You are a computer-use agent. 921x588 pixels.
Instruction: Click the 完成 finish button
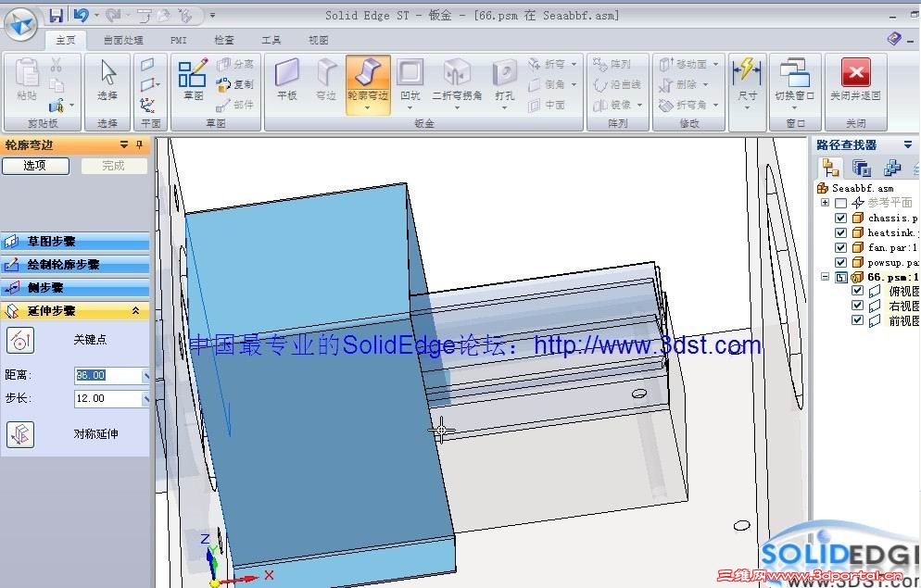113,166
